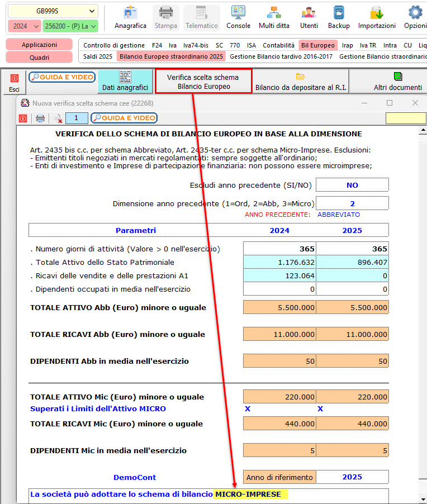Click the Quadri button
The width and height of the screenshot is (427, 504).
[39, 58]
